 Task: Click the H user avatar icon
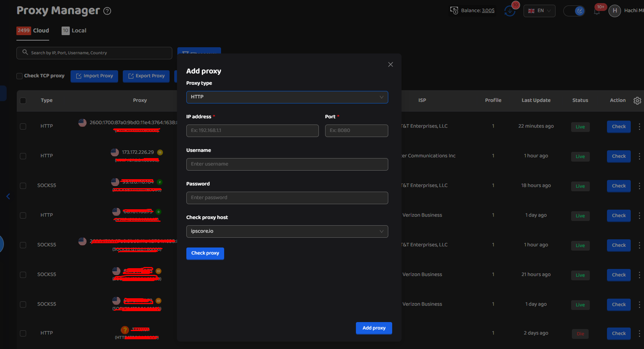[x=615, y=11]
